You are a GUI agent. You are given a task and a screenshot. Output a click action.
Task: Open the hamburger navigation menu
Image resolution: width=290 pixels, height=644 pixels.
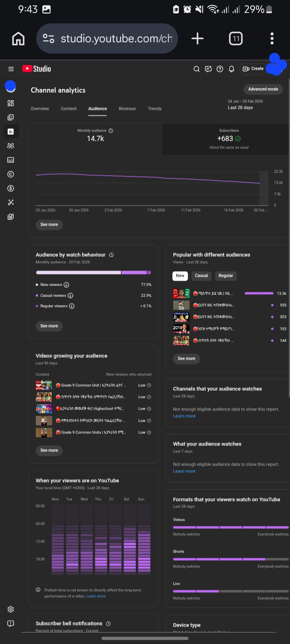click(x=11, y=69)
